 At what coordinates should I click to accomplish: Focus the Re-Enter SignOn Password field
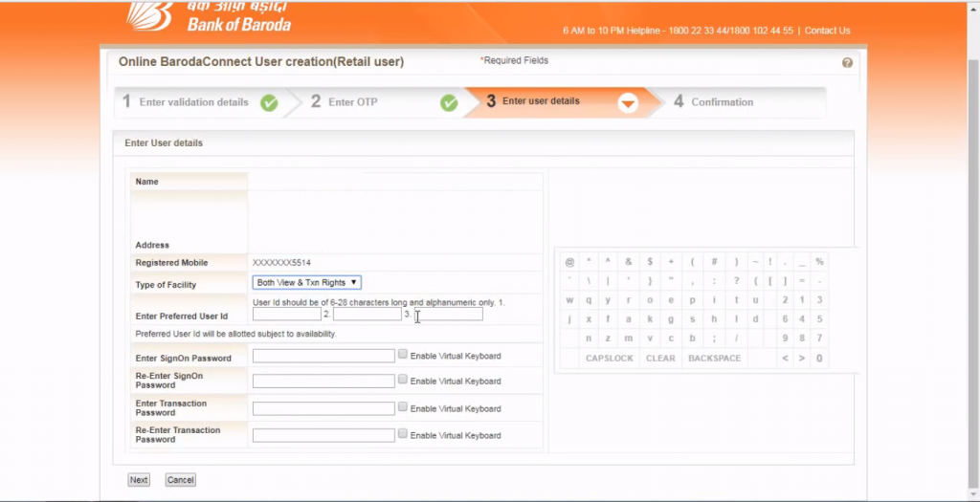323,381
